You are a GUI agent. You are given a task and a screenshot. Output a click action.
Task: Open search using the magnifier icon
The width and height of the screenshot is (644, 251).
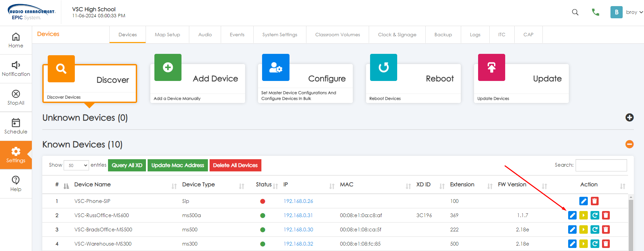[x=575, y=12]
